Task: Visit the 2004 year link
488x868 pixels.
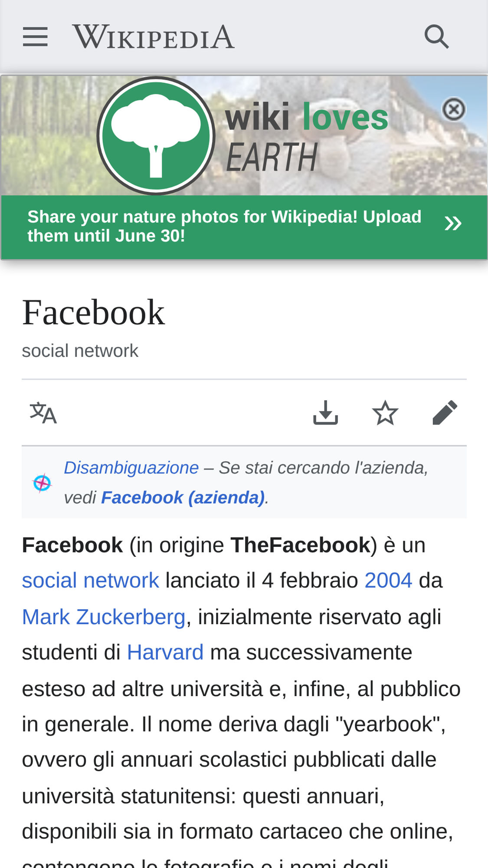Action: tap(388, 580)
